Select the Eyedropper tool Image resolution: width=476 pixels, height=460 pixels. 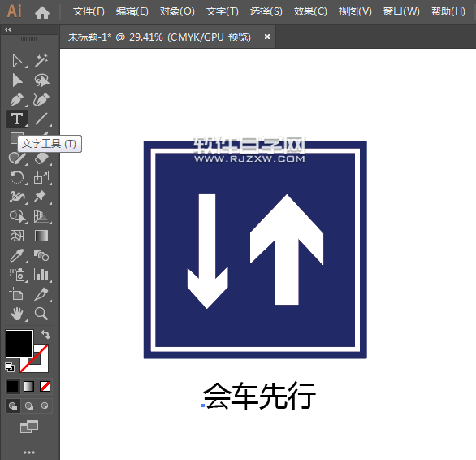click(x=17, y=255)
